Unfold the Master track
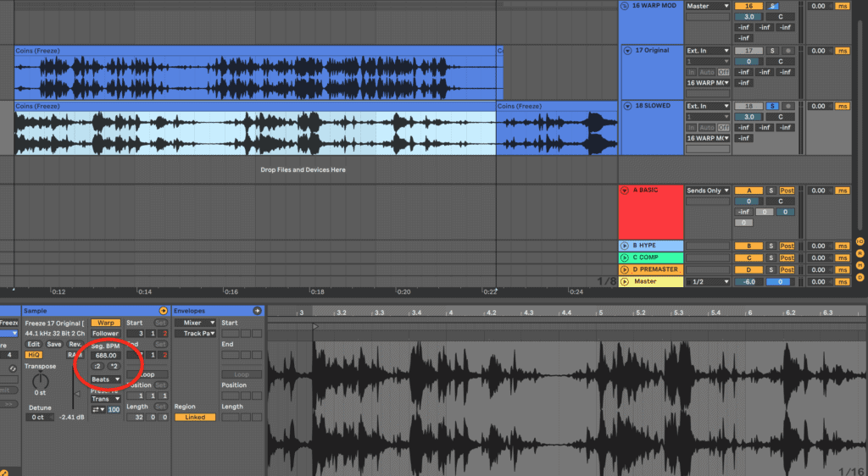The image size is (868, 476). coord(625,281)
